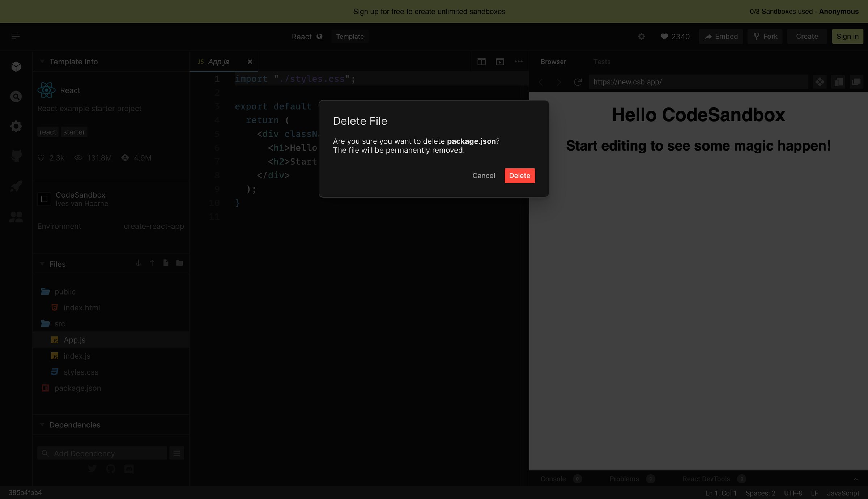Open the hamburger menu icon
This screenshot has width=868, height=499.
pyautogui.click(x=15, y=37)
